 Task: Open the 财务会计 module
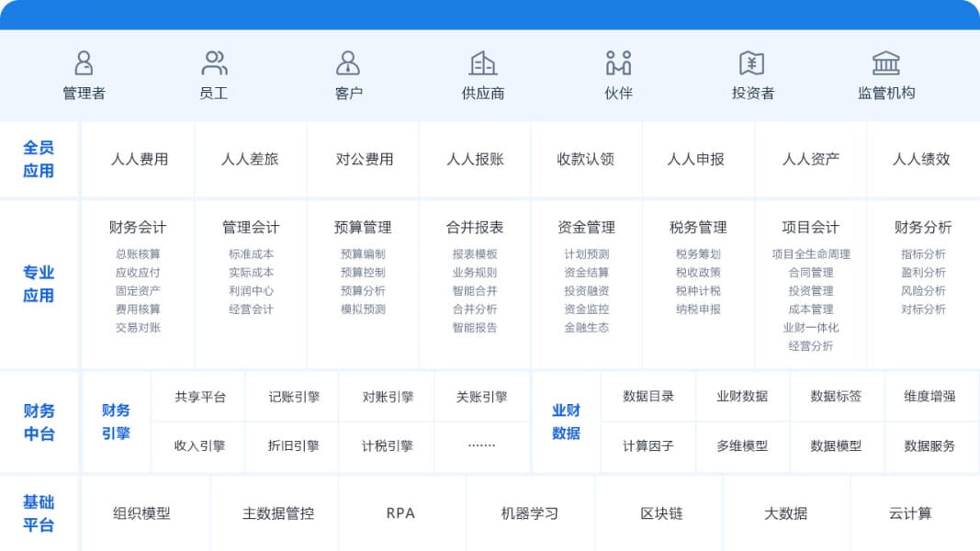138,227
